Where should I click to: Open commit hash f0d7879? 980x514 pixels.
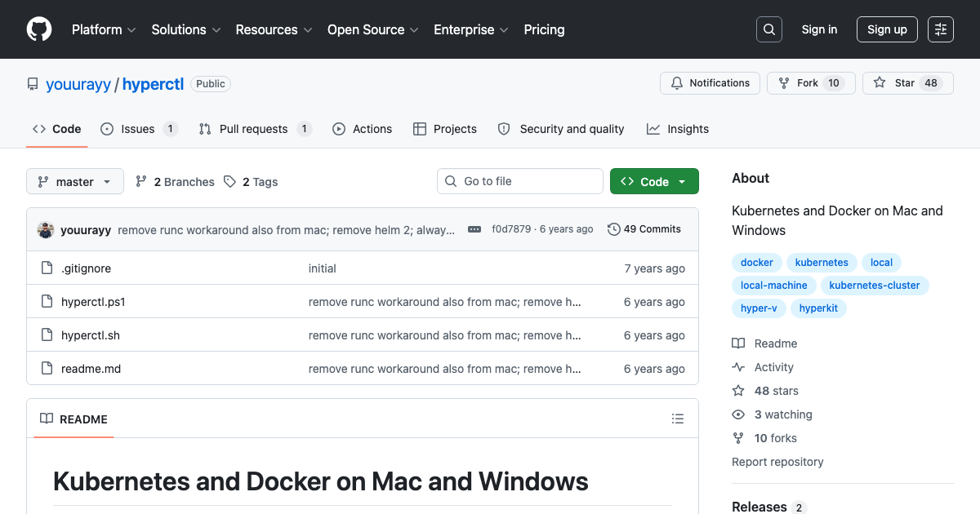pos(511,229)
